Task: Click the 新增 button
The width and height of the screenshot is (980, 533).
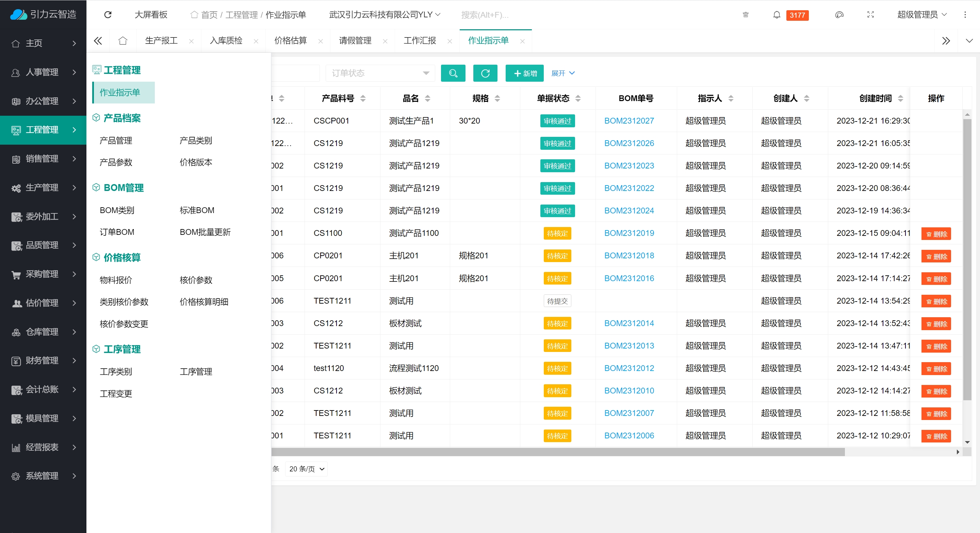Action: click(525, 73)
